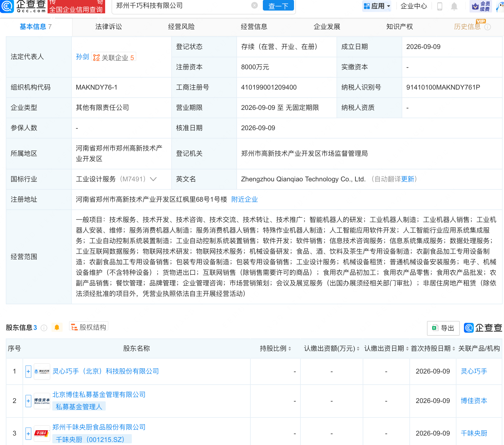
Task: Select taxpayer ID 91410100MAKNDY761P
Action: pos(443,87)
